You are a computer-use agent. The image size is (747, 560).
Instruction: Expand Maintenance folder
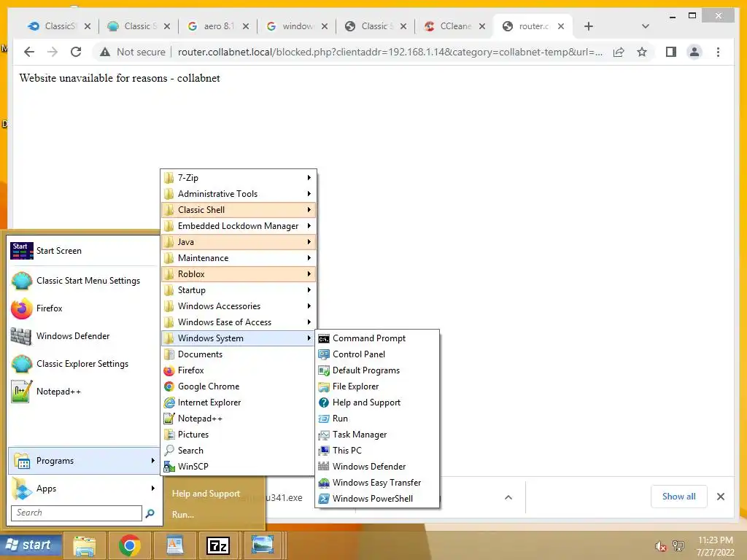(239, 258)
